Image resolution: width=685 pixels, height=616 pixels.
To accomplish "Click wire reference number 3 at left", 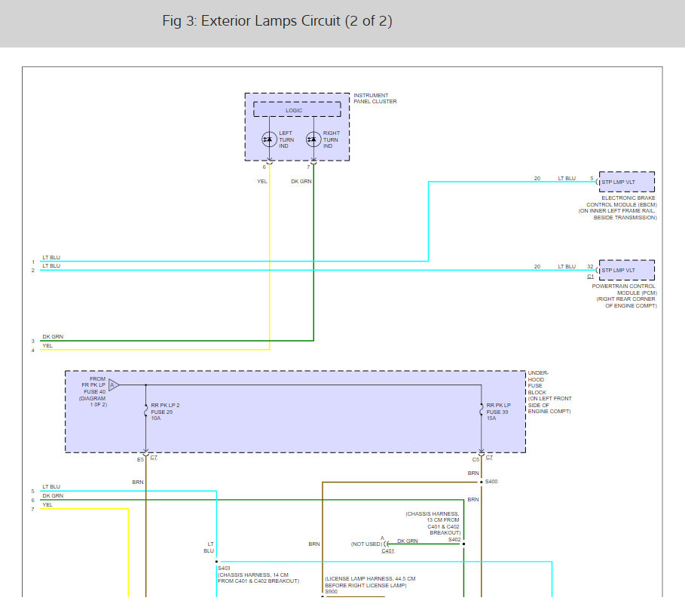I will pos(32,342).
